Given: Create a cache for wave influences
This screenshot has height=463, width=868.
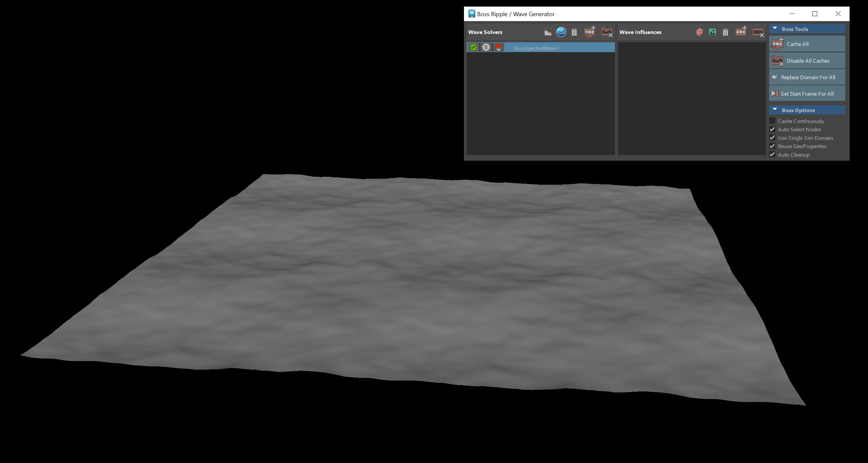Looking at the screenshot, I should (741, 32).
